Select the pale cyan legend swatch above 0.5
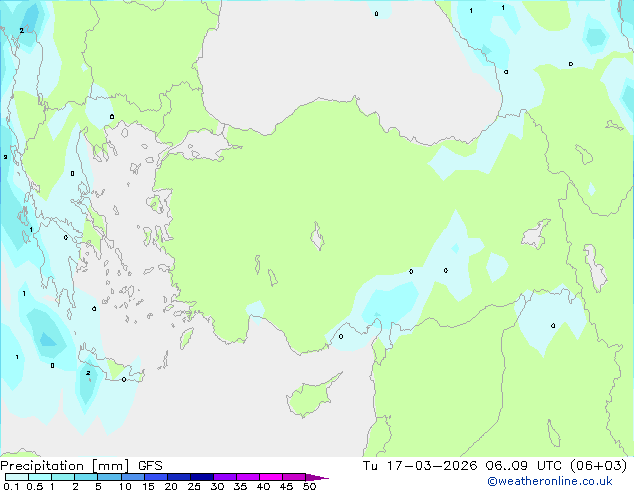Viewport: 634px width, 490px height. (x=40, y=477)
